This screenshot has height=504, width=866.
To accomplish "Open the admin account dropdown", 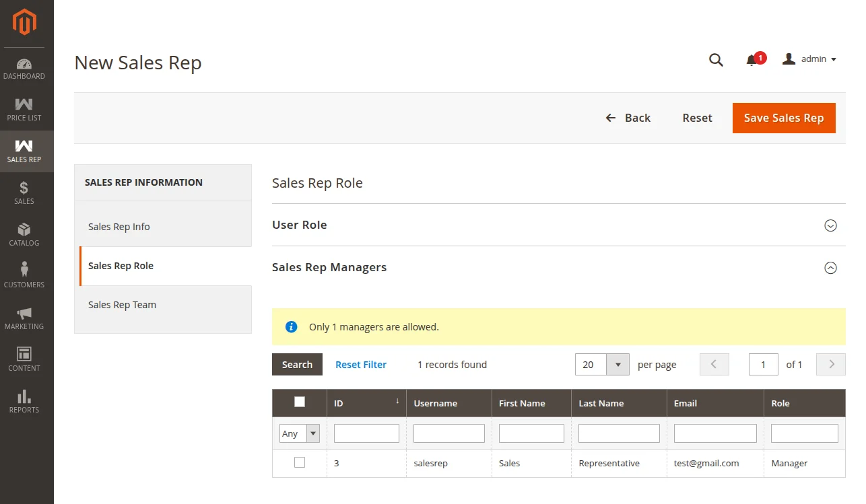I will pyautogui.click(x=810, y=59).
